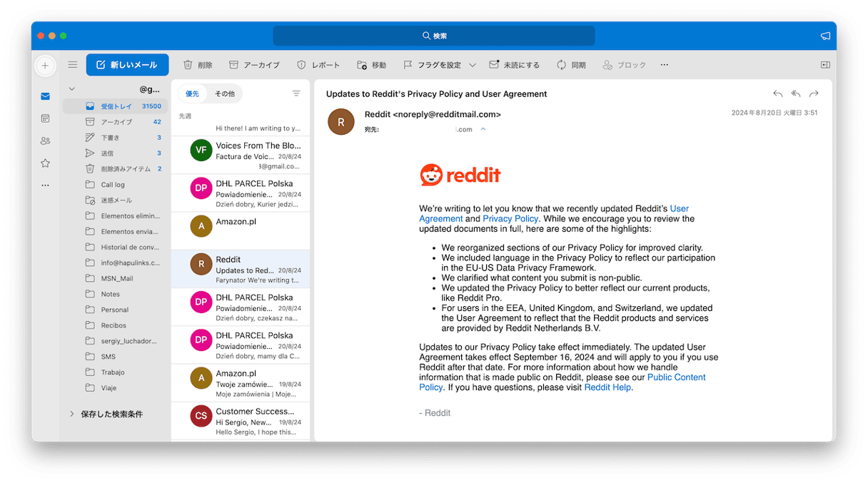Open the Archive (アーカイブ) folder
Screen dimensions: 868x483
coord(116,122)
